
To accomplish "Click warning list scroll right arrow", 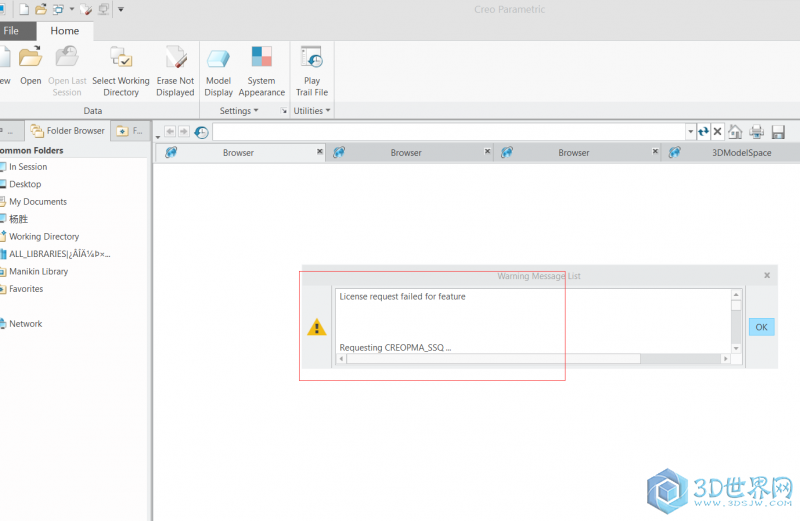I will click(725, 359).
